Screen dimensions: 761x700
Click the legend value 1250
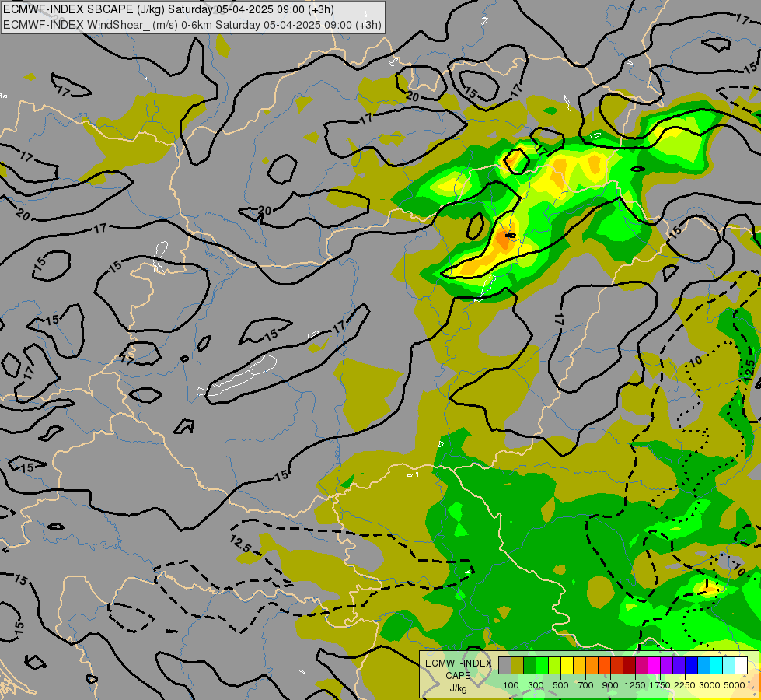point(635,685)
